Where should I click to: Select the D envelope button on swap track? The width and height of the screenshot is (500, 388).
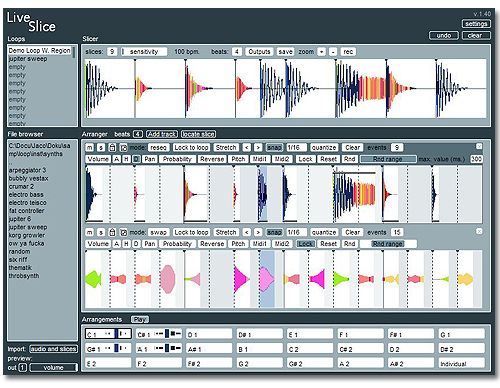pos(136,244)
